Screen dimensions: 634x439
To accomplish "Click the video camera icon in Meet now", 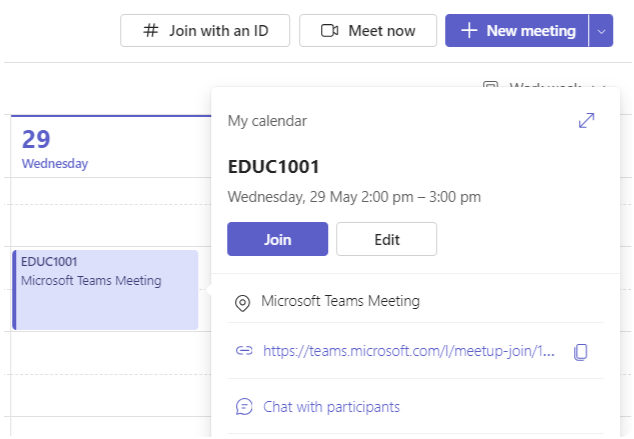I will point(330,31).
